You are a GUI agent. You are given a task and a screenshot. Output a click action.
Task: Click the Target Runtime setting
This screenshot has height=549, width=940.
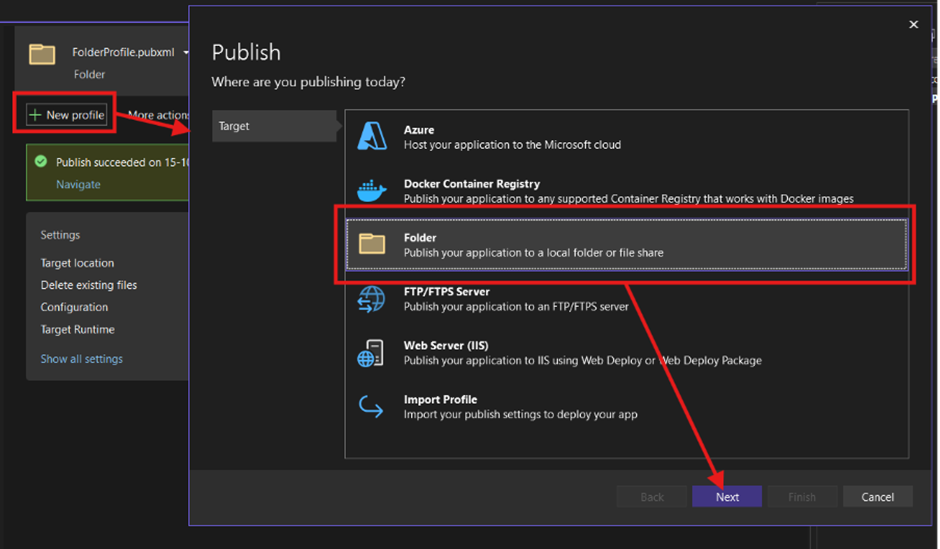click(77, 329)
